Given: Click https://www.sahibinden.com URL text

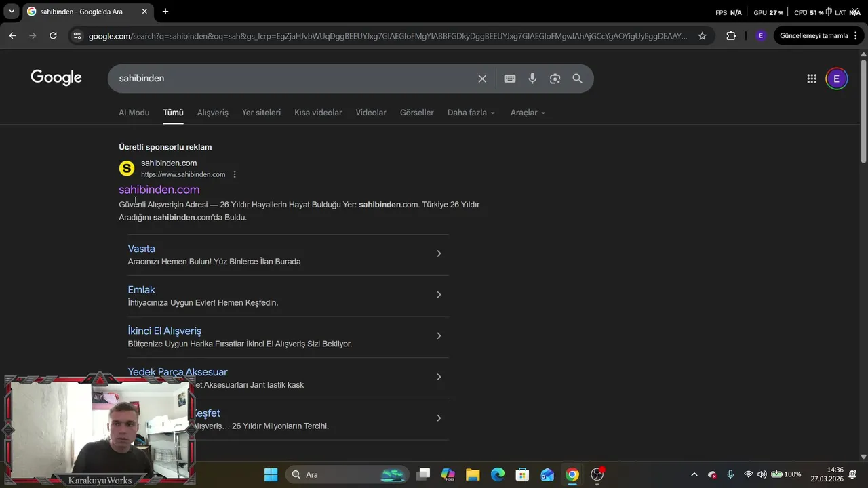Looking at the screenshot, I should click(x=183, y=174).
